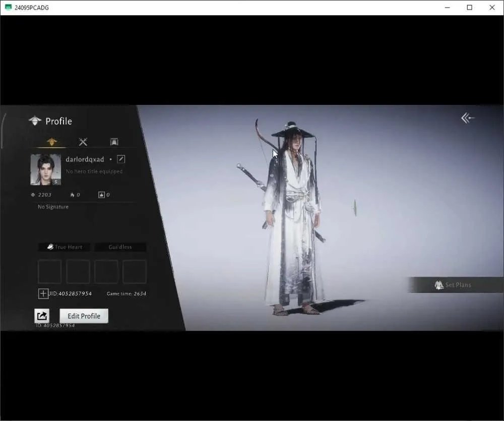This screenshot has width=504, height=421.
Task: Click the 'Game time: 265d' text
Action: pos(127,293)
